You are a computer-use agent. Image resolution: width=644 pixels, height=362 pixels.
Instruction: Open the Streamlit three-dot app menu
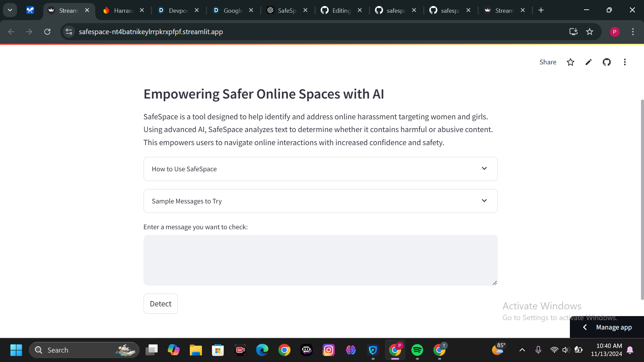625,62
